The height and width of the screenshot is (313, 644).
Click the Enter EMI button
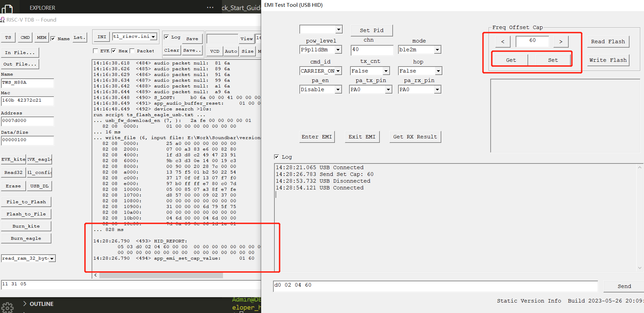(x=317, y=137)
